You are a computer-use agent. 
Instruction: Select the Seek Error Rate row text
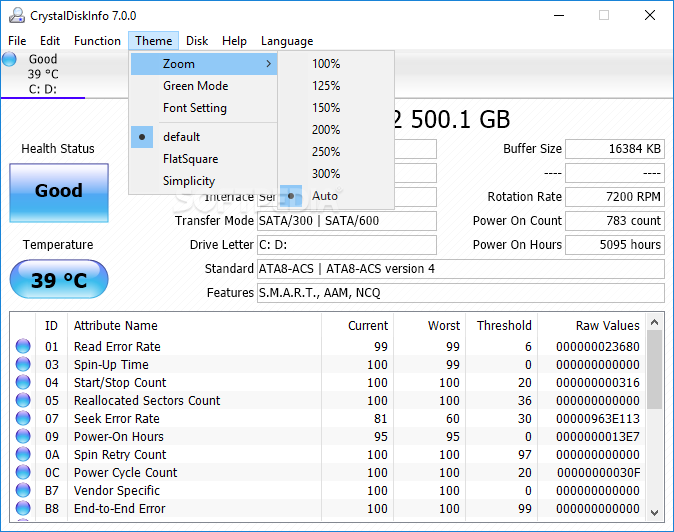[117, 419]
